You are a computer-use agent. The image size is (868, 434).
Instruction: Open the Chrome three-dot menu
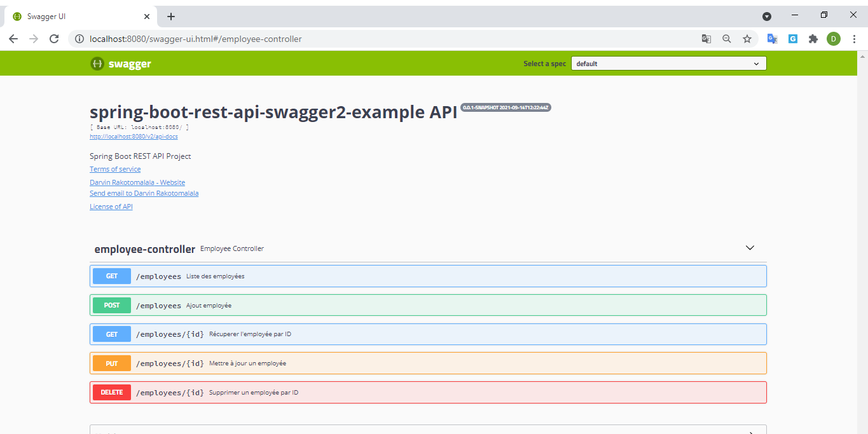point(854,39)
